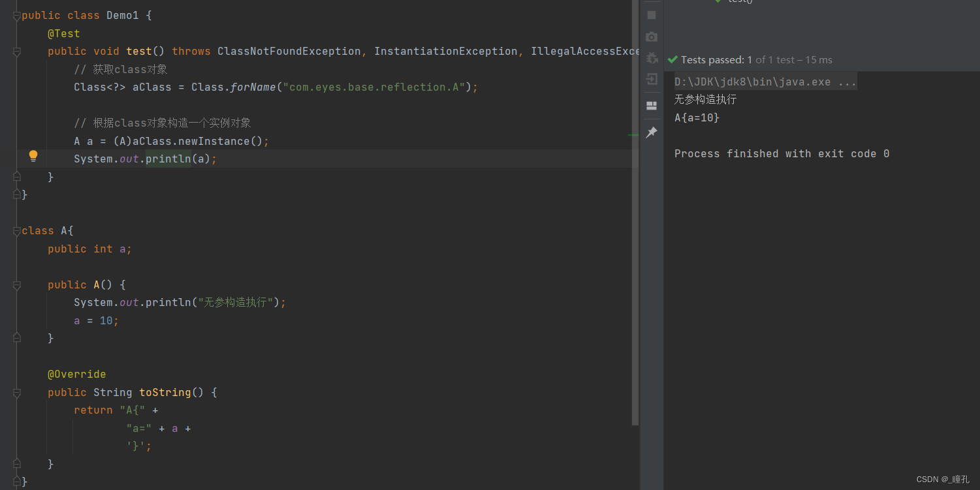Click the 'toString' method name

[165, 393]
